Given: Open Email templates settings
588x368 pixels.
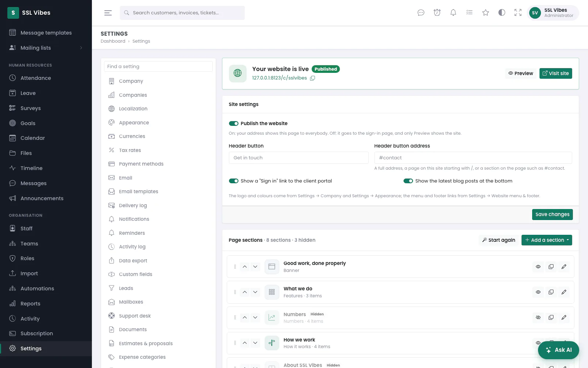Looking at the screenshot, I should 158,192.
